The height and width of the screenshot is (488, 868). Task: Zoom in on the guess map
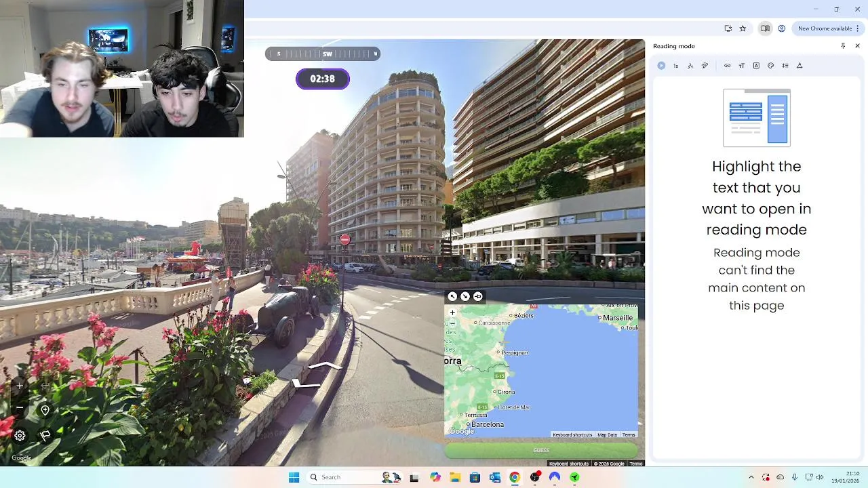click(x=452, y=313)
